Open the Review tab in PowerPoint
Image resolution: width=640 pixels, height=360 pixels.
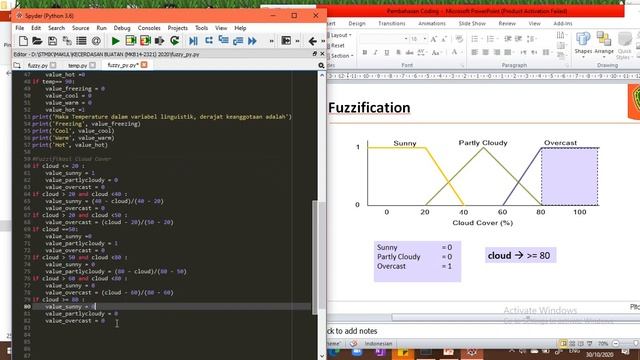tap(507, 24)
